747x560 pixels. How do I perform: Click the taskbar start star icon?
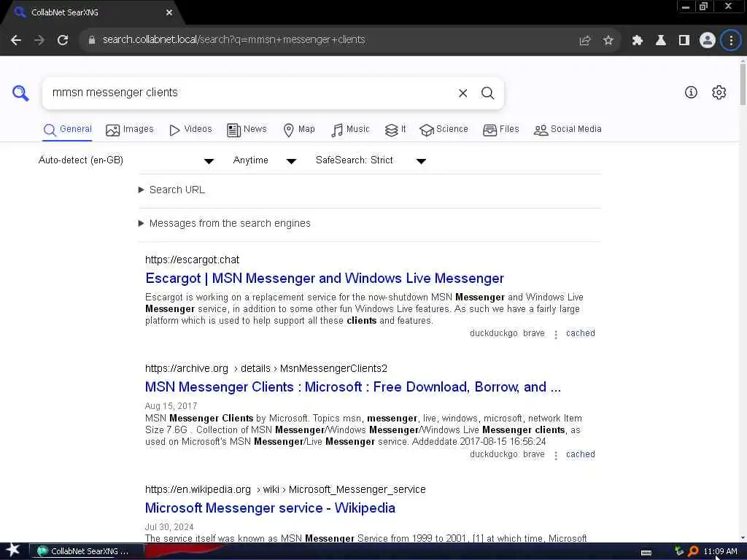13,551
